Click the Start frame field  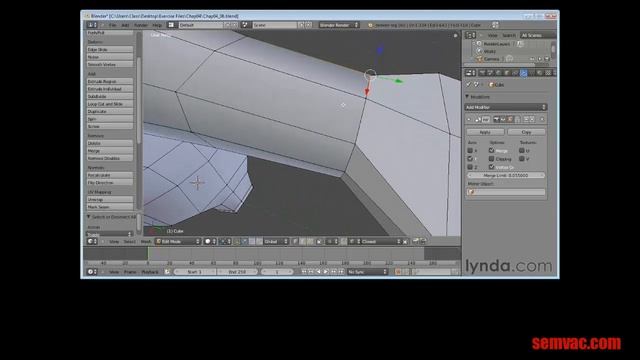194,272
